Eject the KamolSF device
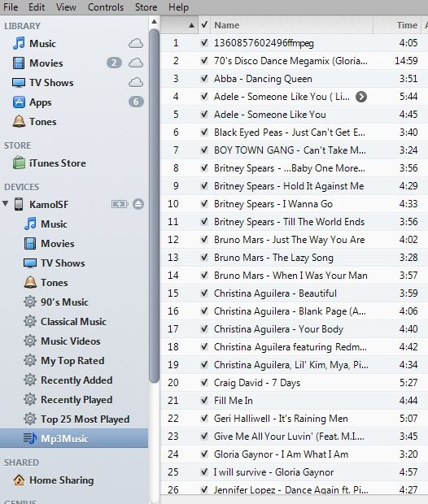The image size is (428, 504). [138, 204]
